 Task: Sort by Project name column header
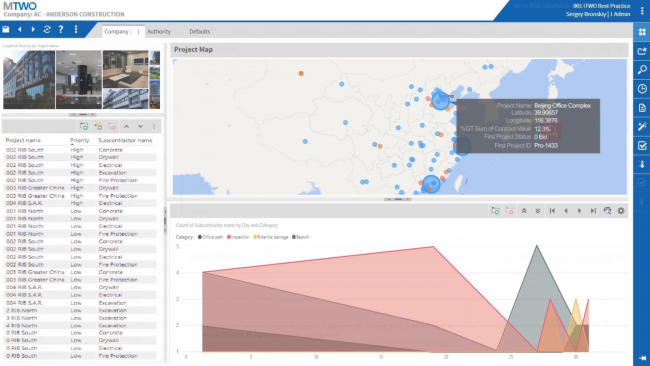tap(23, 140)
